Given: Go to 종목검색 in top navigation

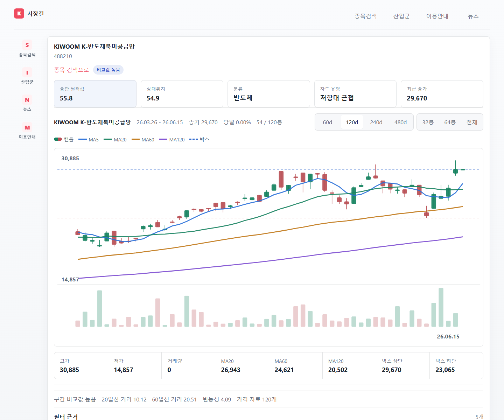Looking at the screenshot, I should (365, 16).
